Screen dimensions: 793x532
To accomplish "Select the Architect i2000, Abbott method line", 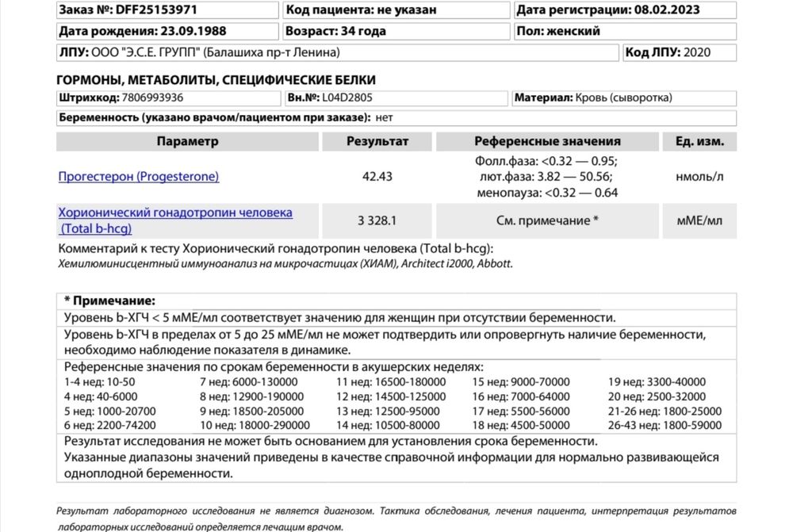I will (285, 263).
